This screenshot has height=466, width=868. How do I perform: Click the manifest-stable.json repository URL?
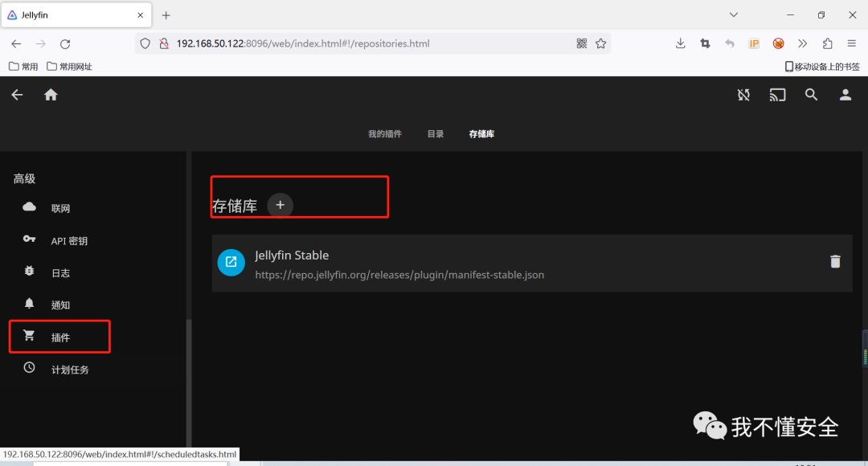[x=399, y=275]
